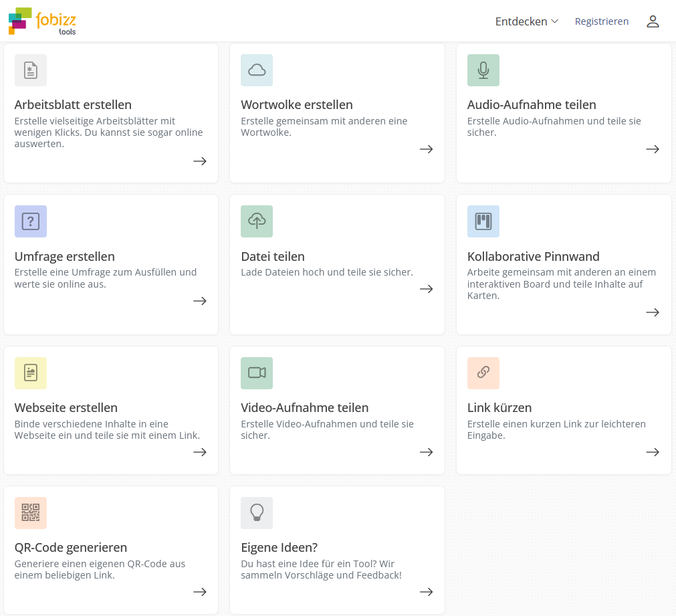The height and width of the screenshot is (616, 676).
Task: Click the cloud icon for Wortwolke erstellen
Action: (x=257, y=70)
